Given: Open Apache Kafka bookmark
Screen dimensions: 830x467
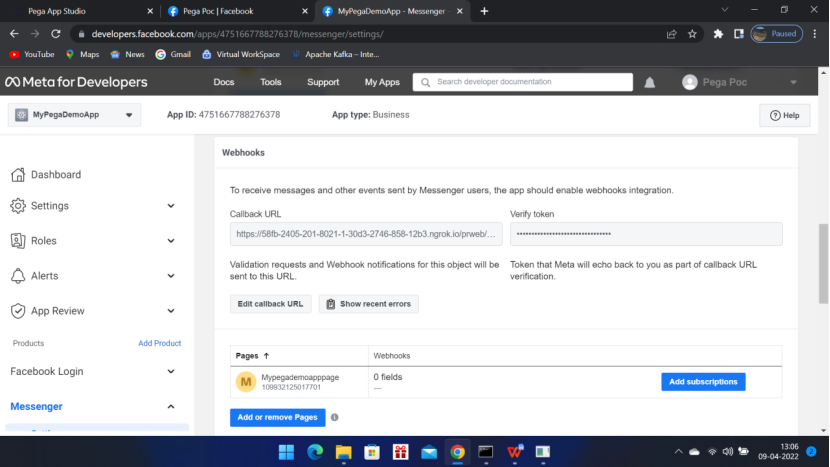Looking at the screenshot, I should point(336,55).
